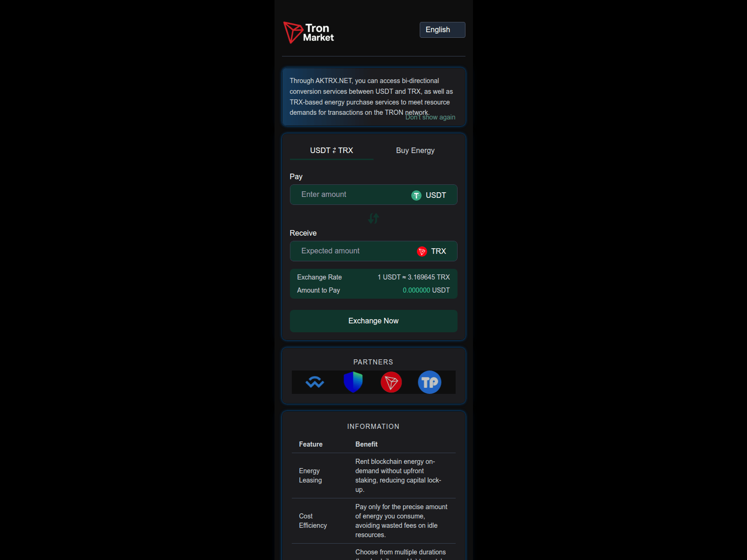
Task: Select the Cost Efficiency table row
Action: (x=373, y=521)
